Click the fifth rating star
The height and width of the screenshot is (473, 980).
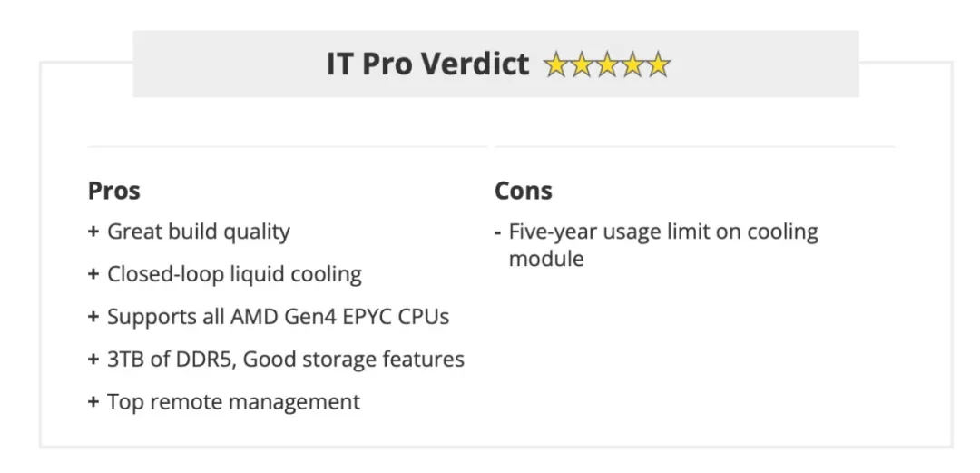[x=658, y=64]
